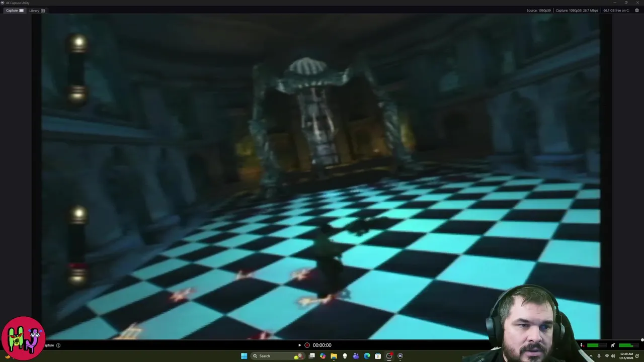644x362 pixels.
Task: Switch to the Capture tab
Action: coord(15,10)
